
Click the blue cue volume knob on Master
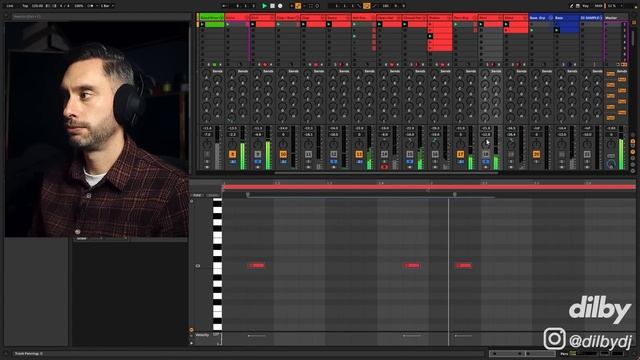tap(611, 164)
